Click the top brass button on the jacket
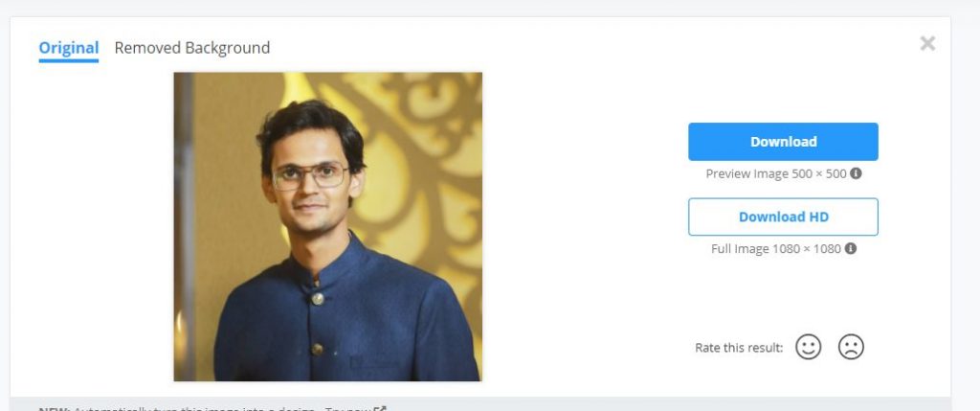Screen dimensions: 980x411 [x=318, y=299]
